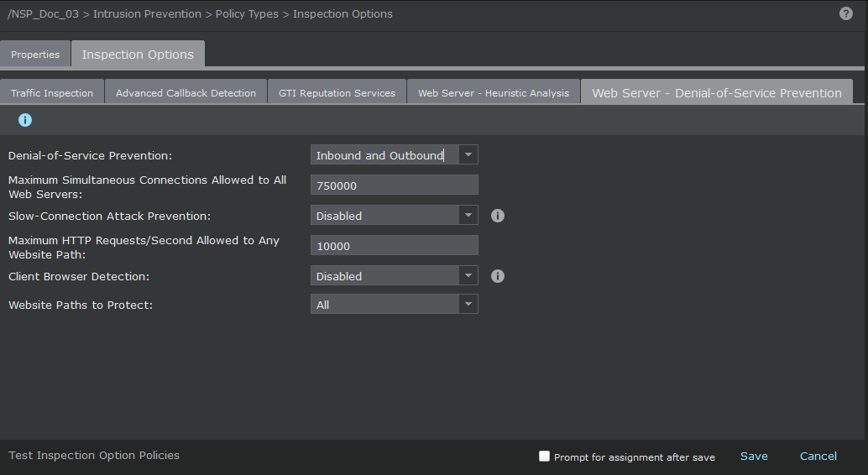868x475 pixels.
Task: Open the Traffic Inspection tab
Action: (x=52, y=92)
